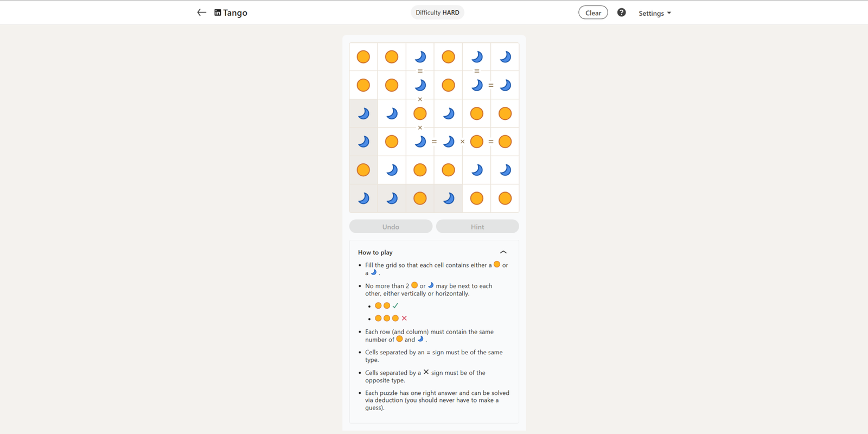This screenshot has height=434, width=868.
Task: Click the moon in row one, third column
Action: pos(420,57)
